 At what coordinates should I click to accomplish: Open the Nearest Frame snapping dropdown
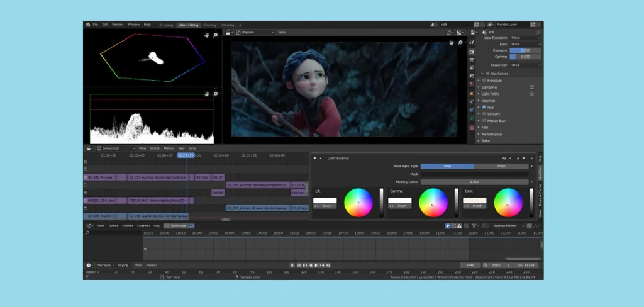[x=508, y=226]
